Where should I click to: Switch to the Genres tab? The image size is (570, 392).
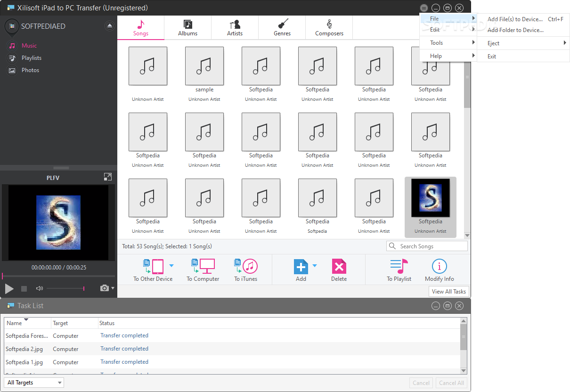pos(282,28)
